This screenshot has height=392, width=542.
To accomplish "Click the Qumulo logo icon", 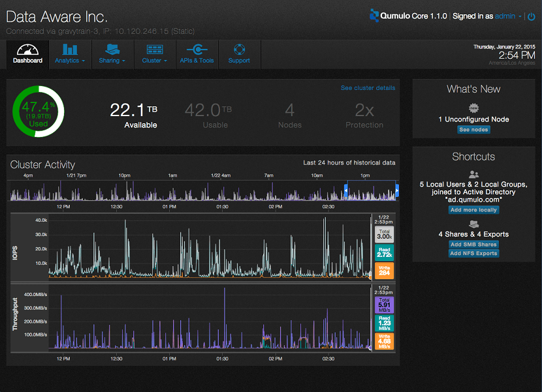I will point(375,16).
